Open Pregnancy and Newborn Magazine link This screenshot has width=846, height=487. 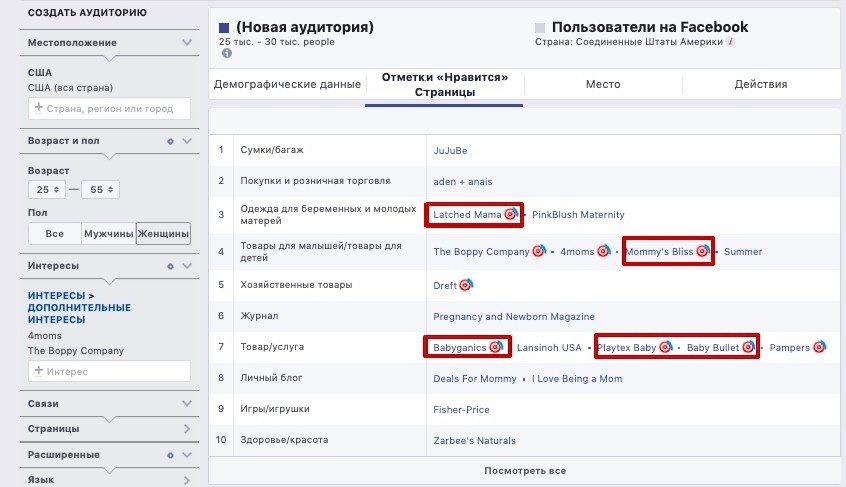[514, 317]
